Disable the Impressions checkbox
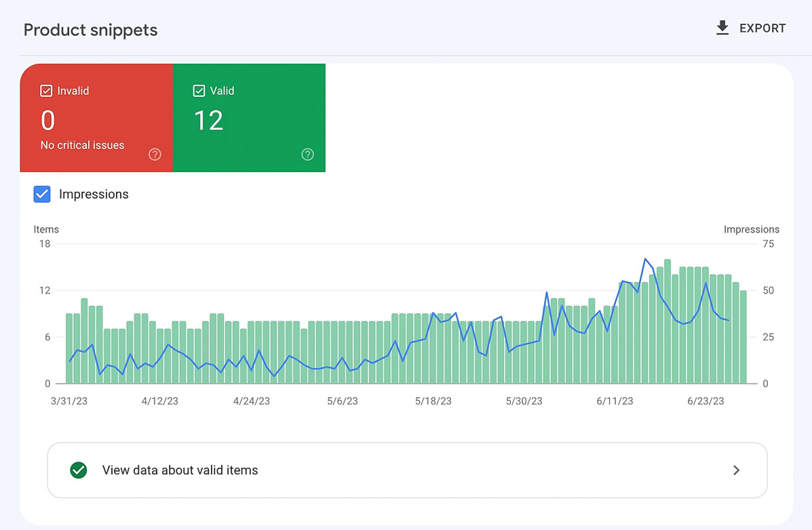This screenshot has width=812, height=530. pyautogui.click(x=42, y=194)
